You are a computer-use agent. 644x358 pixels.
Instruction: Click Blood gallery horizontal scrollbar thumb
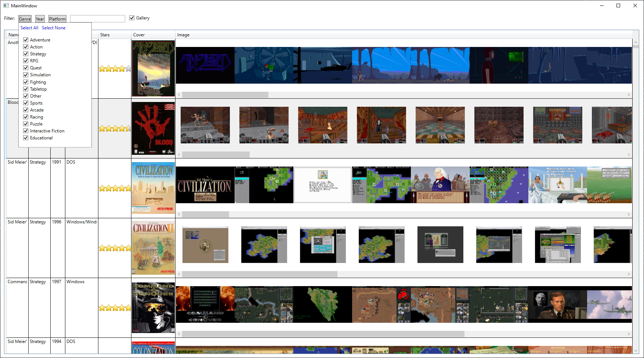[x=216, y=154]
